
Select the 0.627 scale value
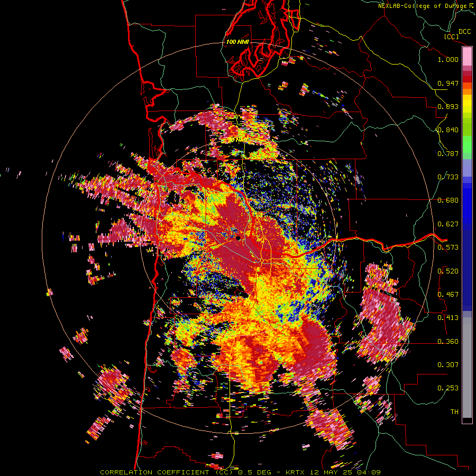(x=448, y=224)
